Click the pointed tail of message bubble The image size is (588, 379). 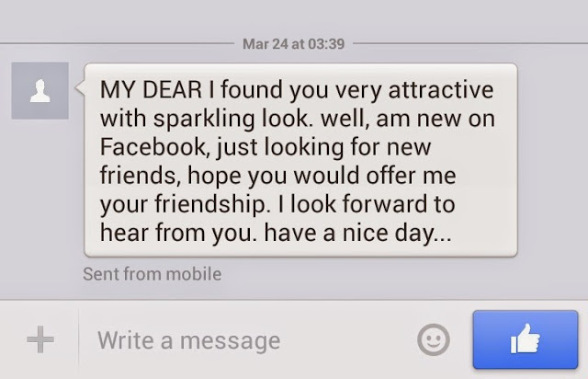[82, 90]
